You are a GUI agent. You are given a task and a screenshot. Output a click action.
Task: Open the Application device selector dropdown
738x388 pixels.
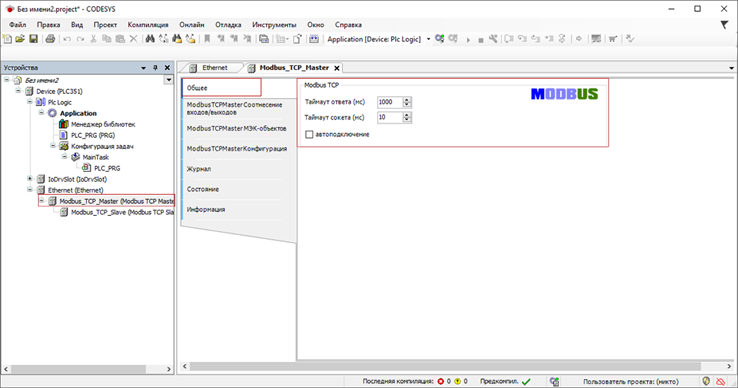pos(428,39)
